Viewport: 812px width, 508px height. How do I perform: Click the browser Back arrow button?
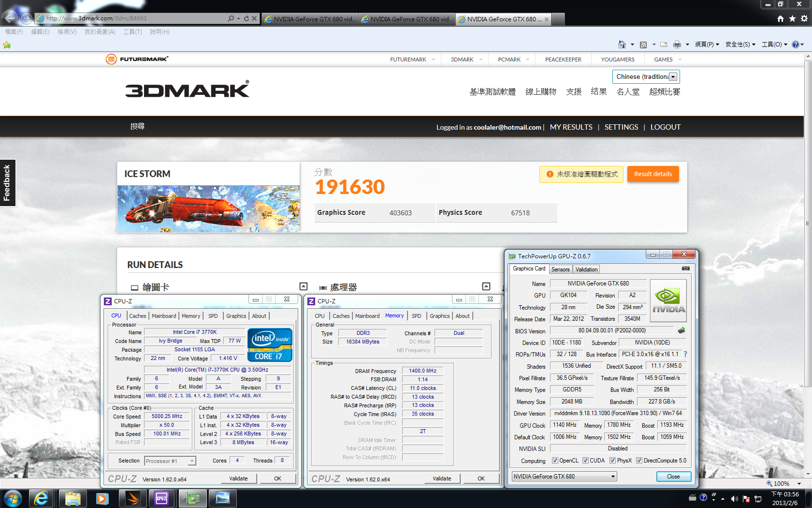click(x=10, y=18)
